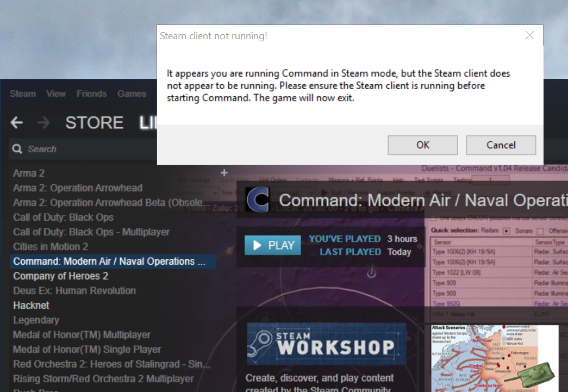Click Cancel in the Steam client dialog

click(501, 145)
